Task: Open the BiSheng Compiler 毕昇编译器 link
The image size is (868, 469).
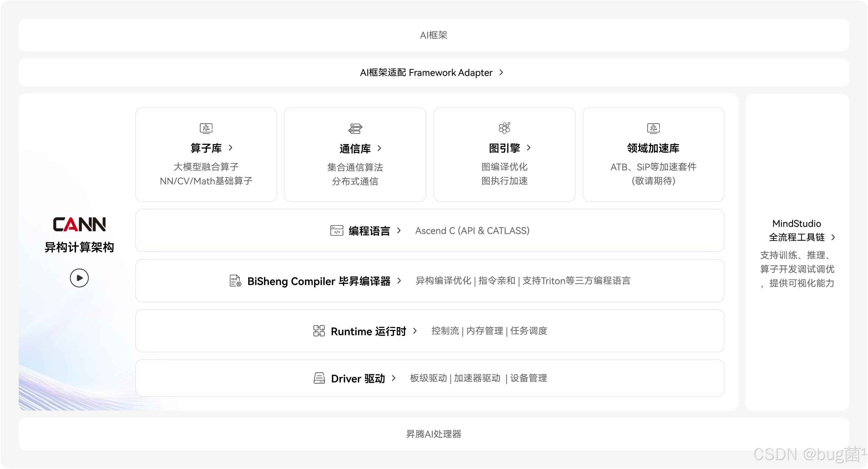Action: point(318,281)
